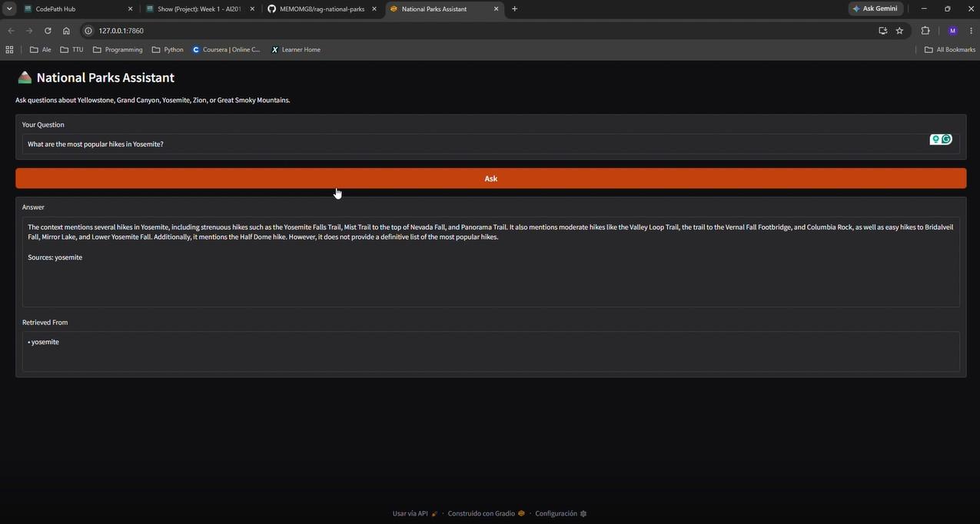The image size is (980, 524).
Task: Click the National Parks Assistant heading
Action: tap(105, 78)
